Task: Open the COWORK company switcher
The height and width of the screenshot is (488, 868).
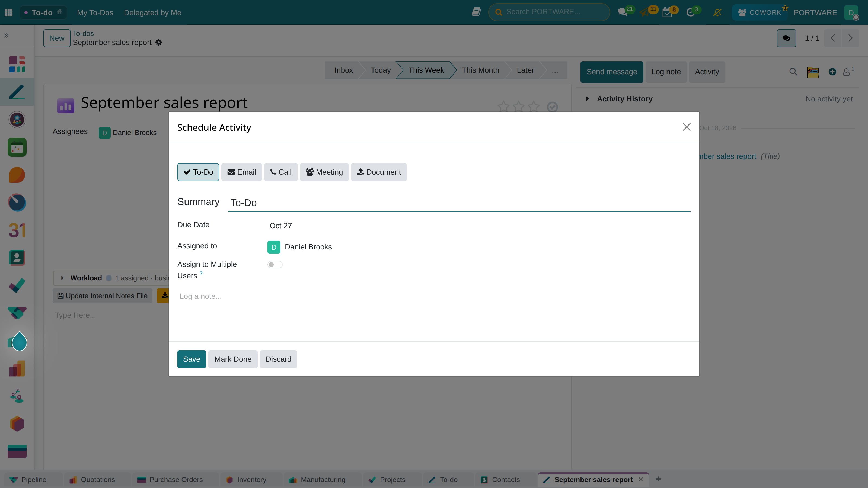Action: (759, 12)
